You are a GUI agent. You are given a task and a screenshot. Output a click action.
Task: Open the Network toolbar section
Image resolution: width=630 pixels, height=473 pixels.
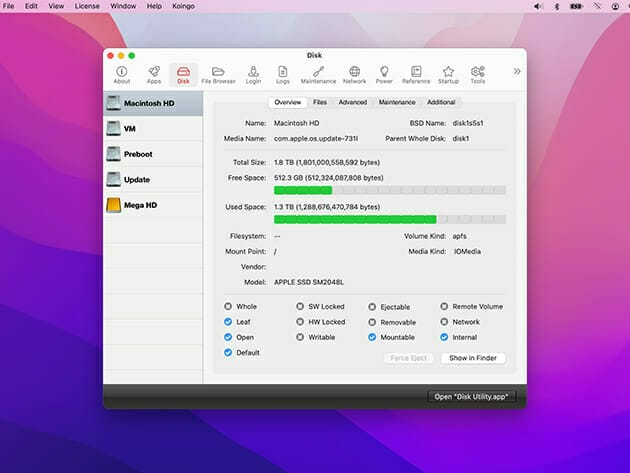pyautogui.click(x=354, y=74)
